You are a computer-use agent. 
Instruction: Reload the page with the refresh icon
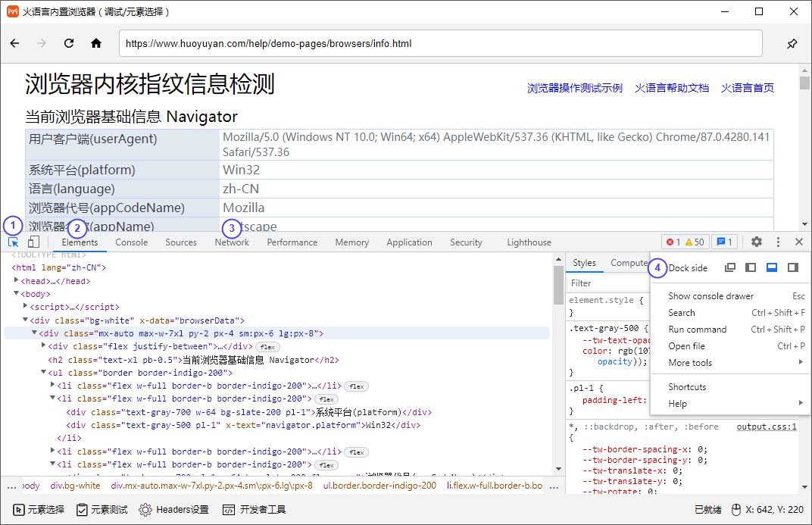(x=69, y=43)
